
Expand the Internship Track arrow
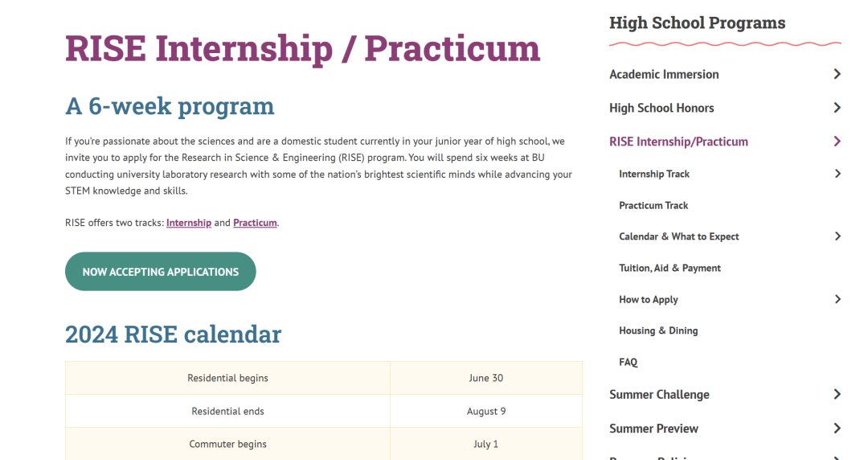(837, 174)
